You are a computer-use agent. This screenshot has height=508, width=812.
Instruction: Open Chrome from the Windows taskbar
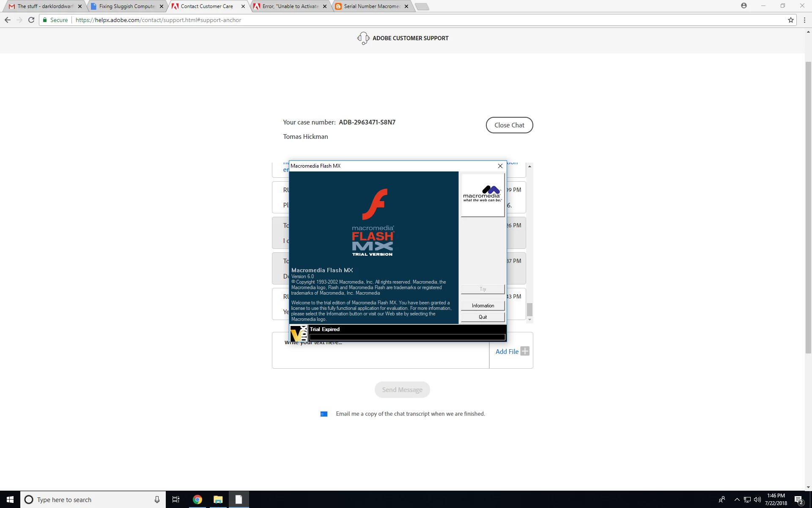coord(197,500)
